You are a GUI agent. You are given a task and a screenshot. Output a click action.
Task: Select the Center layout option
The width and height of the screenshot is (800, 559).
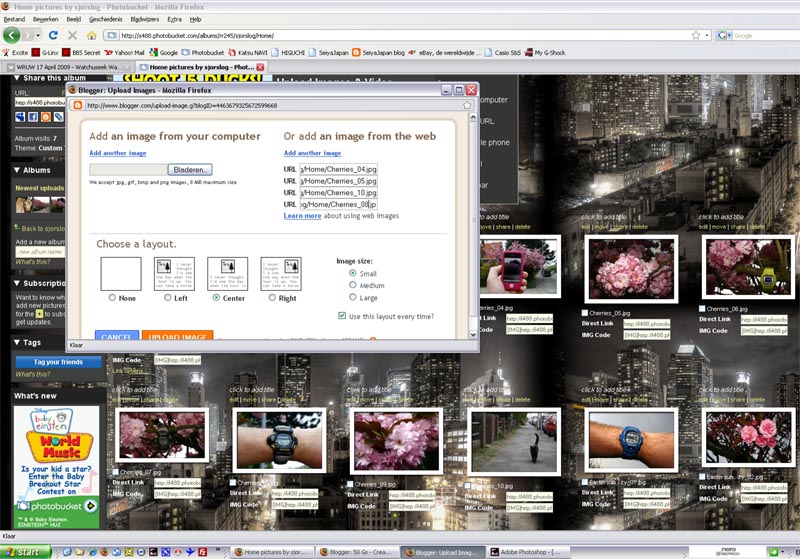click(x=216, y=298)
